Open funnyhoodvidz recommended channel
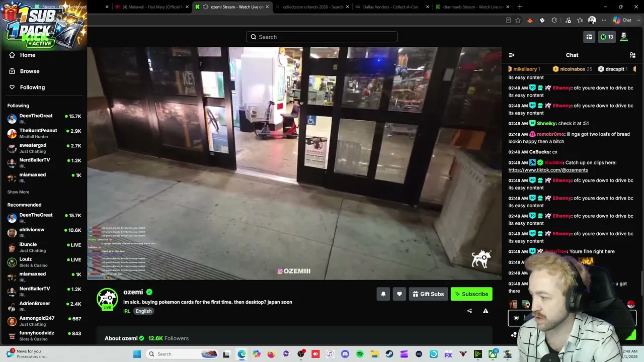644x362 pixels. coord(44,335)
